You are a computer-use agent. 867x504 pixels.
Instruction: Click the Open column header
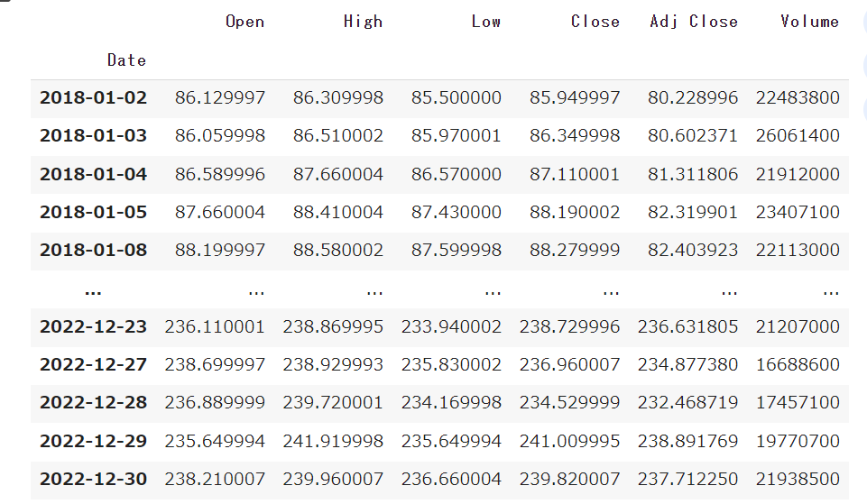(x=245, y=22)
